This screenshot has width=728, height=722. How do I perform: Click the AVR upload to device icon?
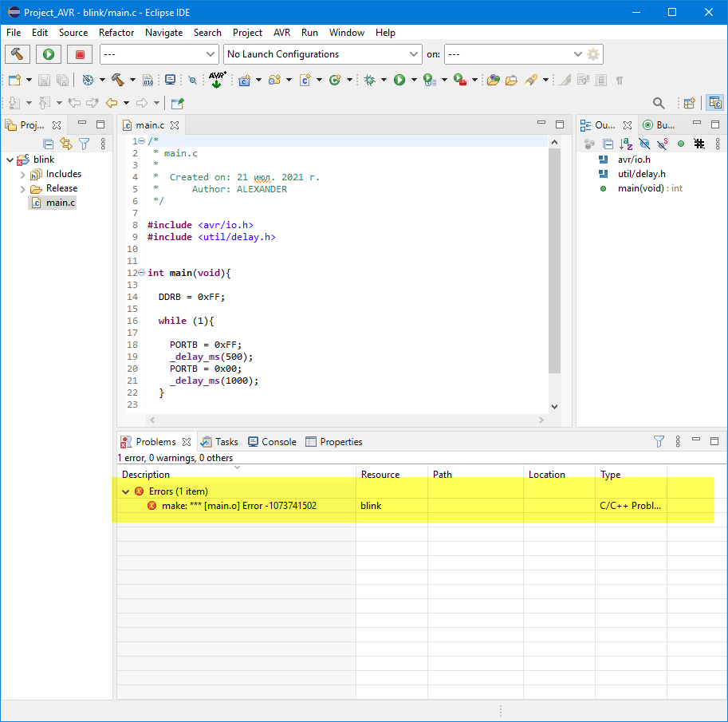click(x=217, y=80)
